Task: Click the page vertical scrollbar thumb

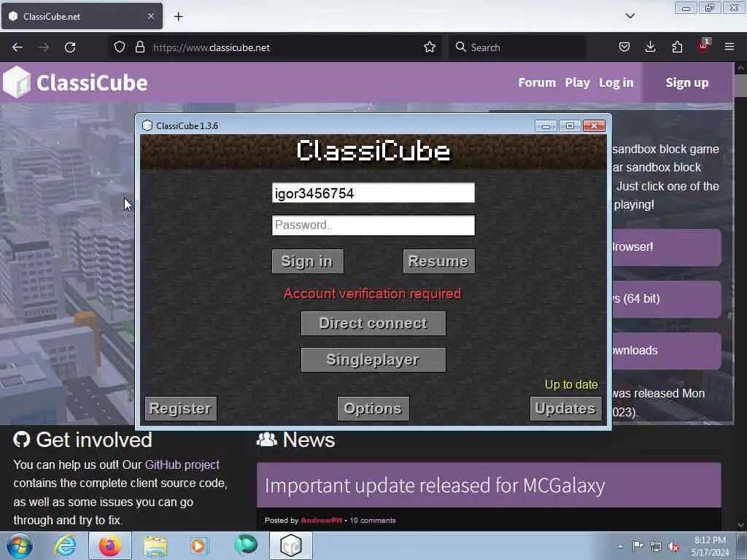Action: [x=740, y=86]
